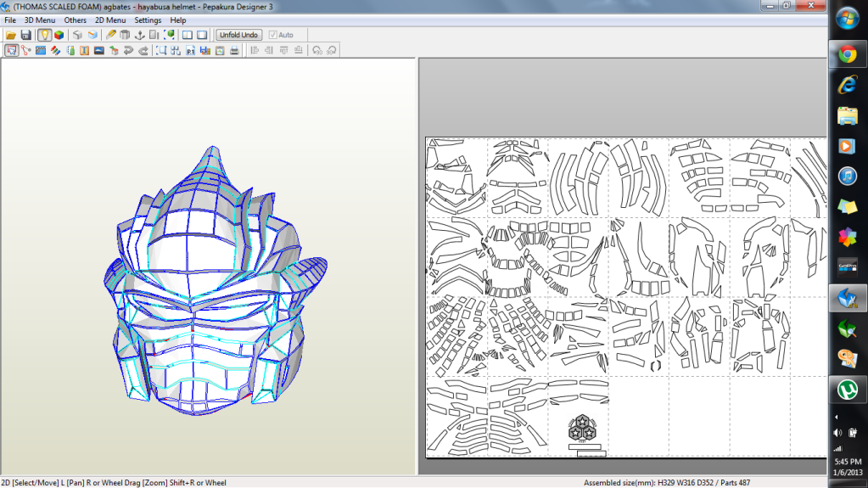Click the Undo curved arrow icon
The height and width of the screenshot is (488, 868).
click(x=128, y=50)
